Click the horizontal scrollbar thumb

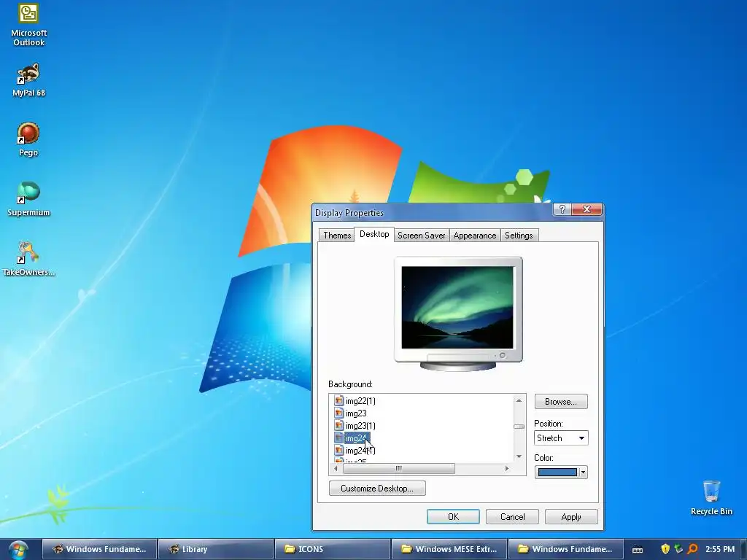point(399,469)
